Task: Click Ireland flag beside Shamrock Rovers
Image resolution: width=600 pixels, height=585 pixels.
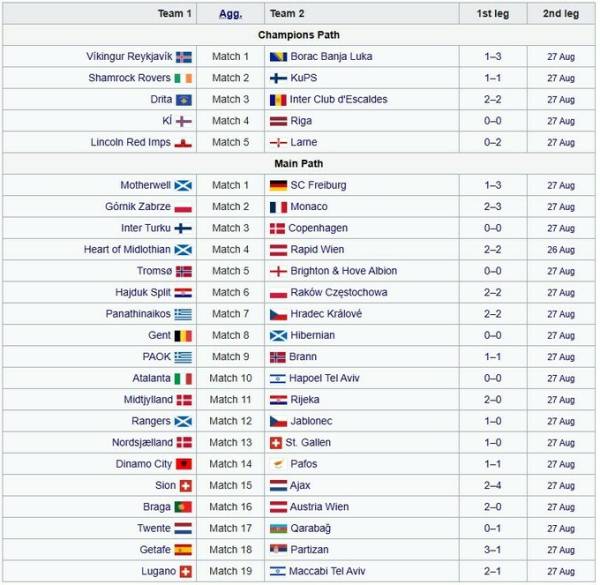Action: tap(183, 78)
